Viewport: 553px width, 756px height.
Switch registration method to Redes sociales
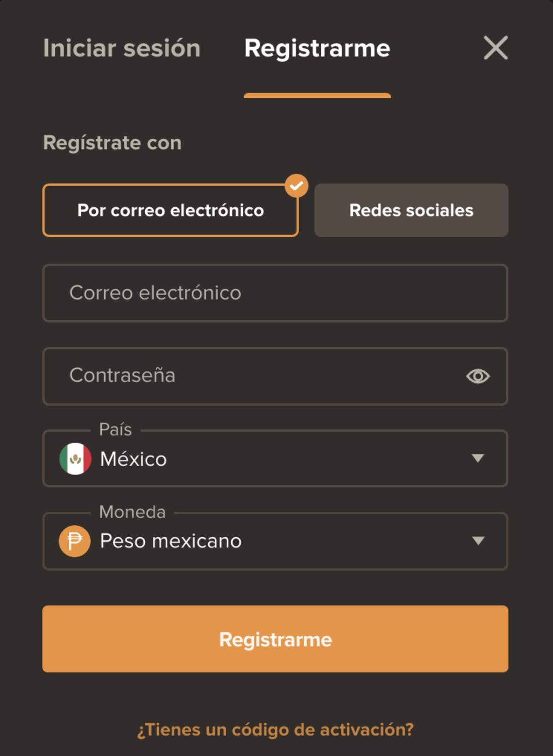point(411,211)
